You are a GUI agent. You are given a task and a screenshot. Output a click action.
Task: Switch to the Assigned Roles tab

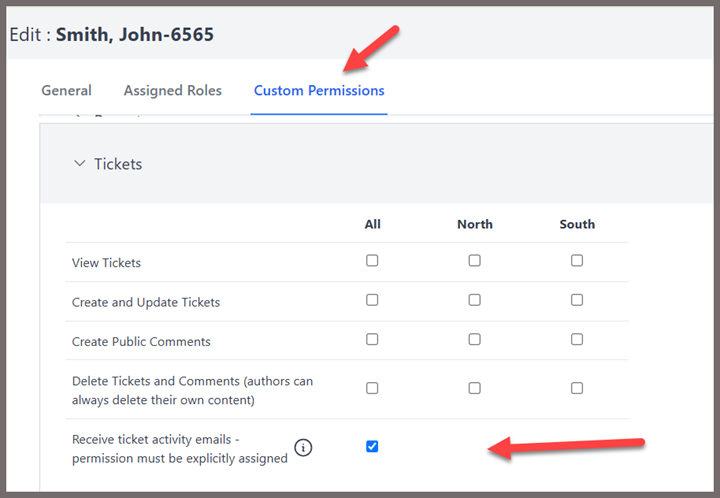pos(173,90)
